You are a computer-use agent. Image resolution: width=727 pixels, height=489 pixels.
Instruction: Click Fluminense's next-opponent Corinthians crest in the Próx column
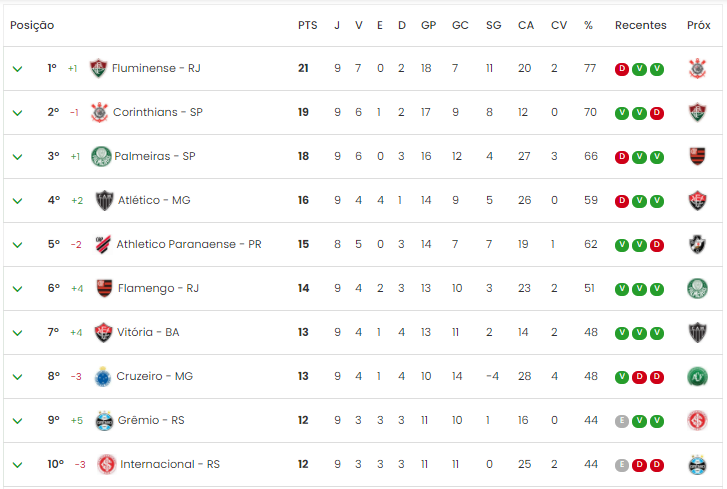pyautogui.click(x=697, y=69)
